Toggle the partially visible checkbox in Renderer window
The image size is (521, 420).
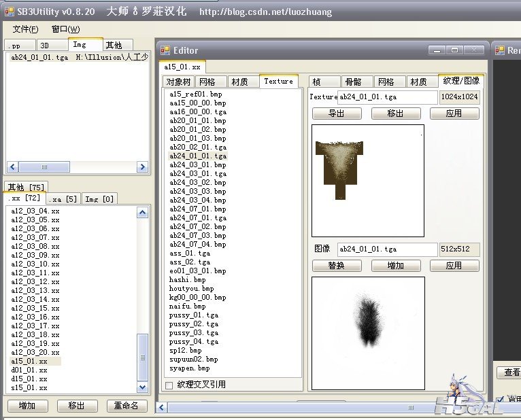(500, 399)
